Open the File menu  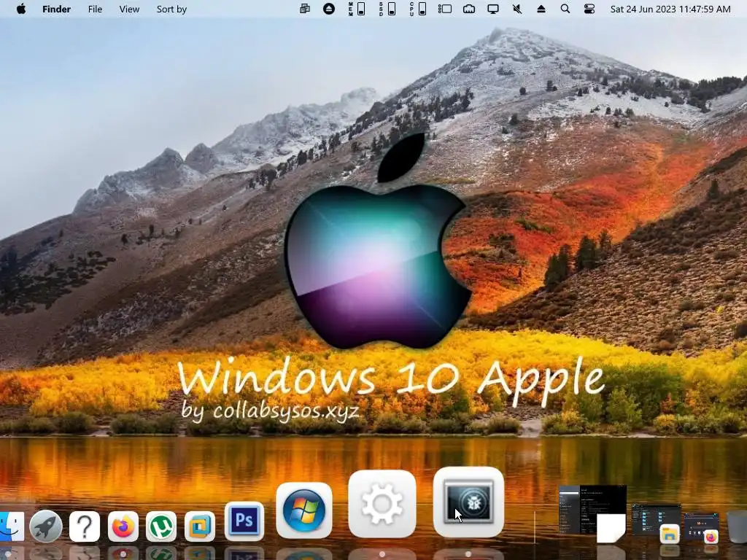pos(95,9)
